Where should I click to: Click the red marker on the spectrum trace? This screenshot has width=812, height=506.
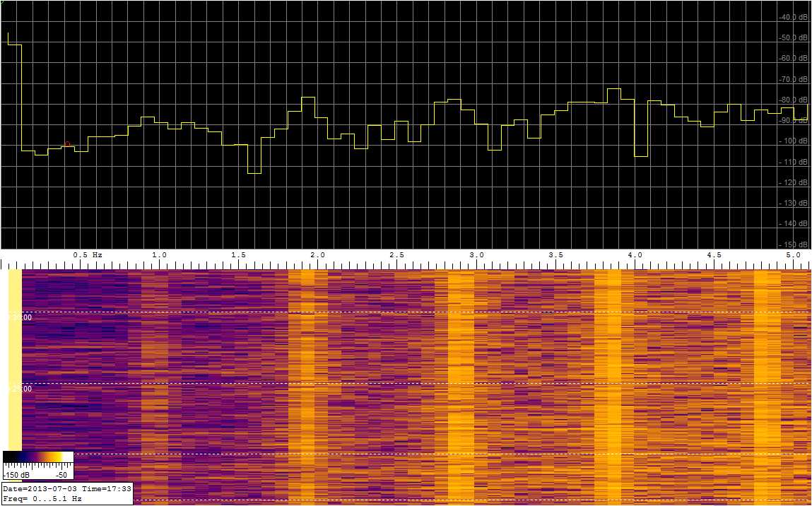tap(67, 144)
